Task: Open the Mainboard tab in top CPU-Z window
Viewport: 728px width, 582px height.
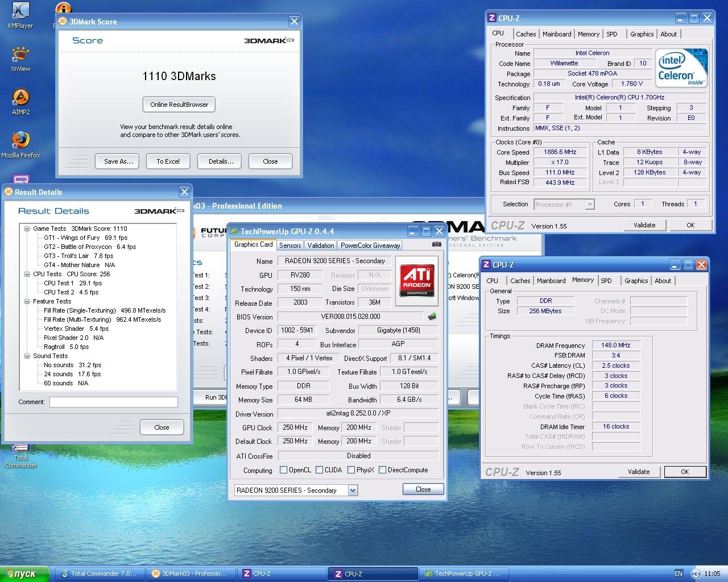Action: coord(557,34)
